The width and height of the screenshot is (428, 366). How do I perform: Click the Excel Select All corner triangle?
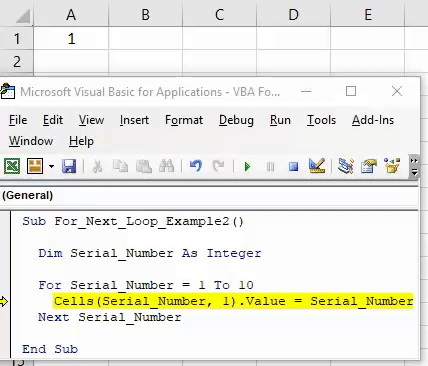[23, 16]
